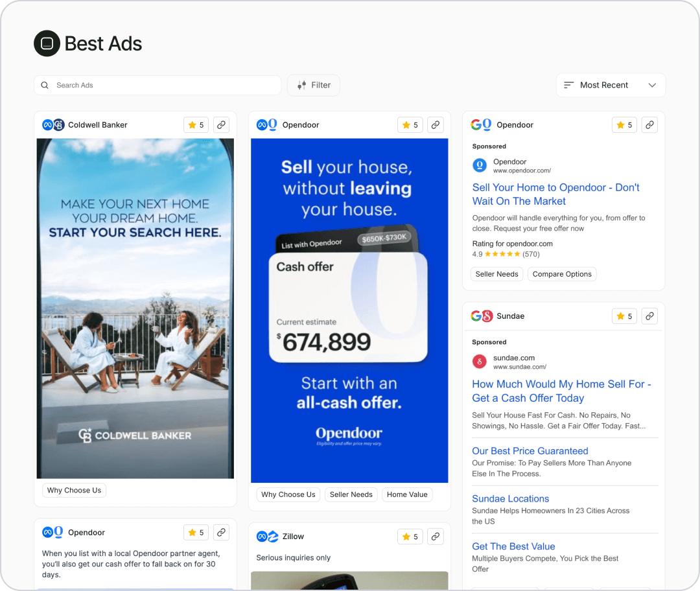Click star rating on bottom Opendoor card
This screenshot has height=591, width=700.
pyautogui.click(x=196, y=533)
